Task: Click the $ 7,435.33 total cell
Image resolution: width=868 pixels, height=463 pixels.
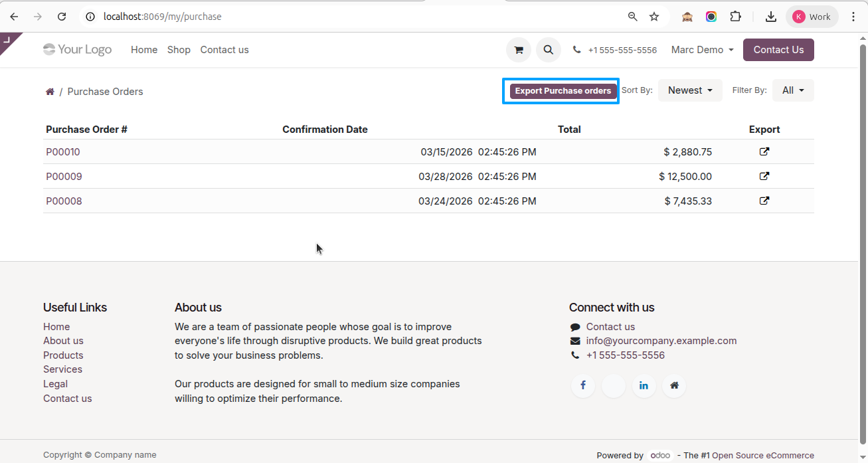Action: tap(688, 201)
